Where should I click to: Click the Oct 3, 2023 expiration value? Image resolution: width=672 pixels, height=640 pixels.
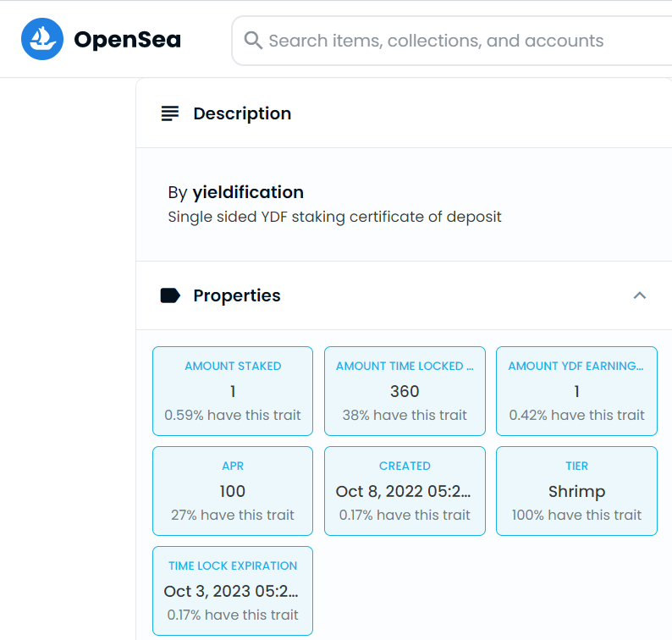coord(231,591)
